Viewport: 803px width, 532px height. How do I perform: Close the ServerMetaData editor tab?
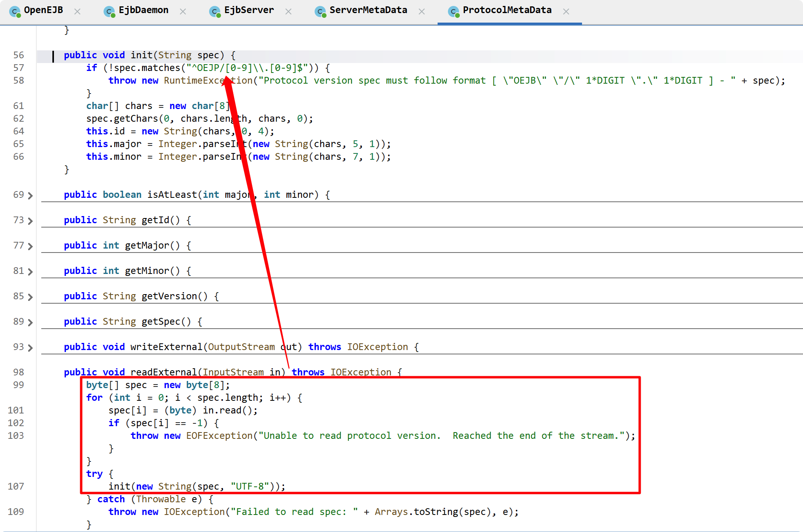(422, 11)
